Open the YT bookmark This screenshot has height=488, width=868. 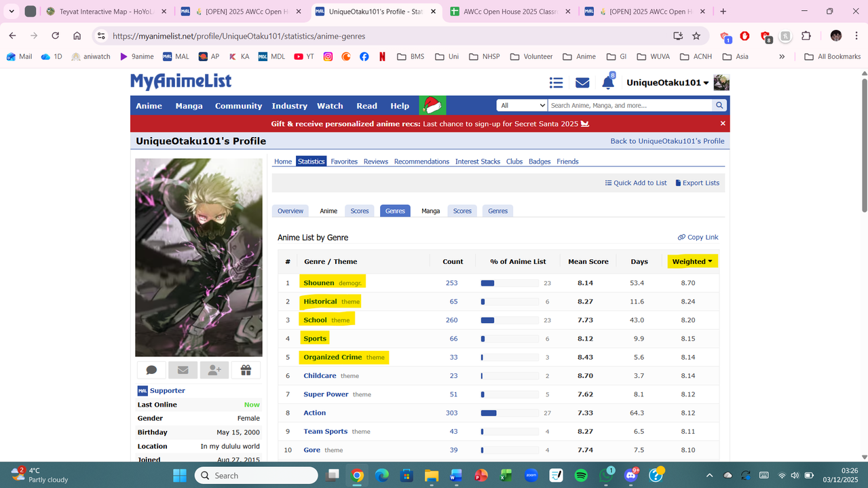[x=303, y=56]
